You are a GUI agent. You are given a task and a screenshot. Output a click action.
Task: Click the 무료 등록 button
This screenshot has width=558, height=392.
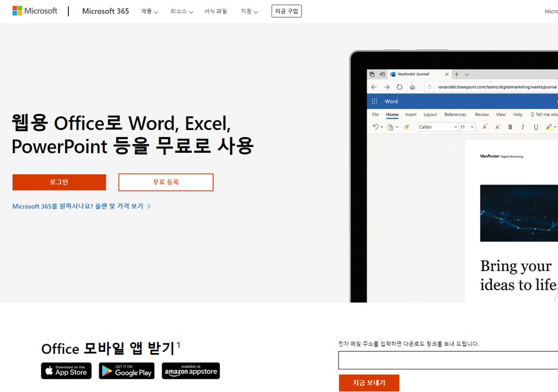165,182
